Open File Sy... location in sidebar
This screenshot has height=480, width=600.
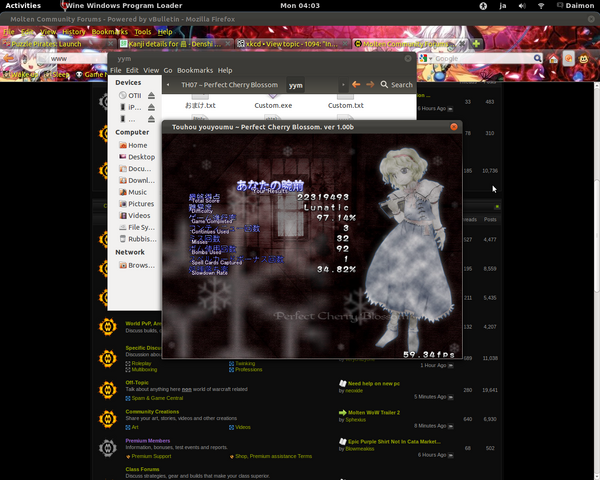pos(137,227)
